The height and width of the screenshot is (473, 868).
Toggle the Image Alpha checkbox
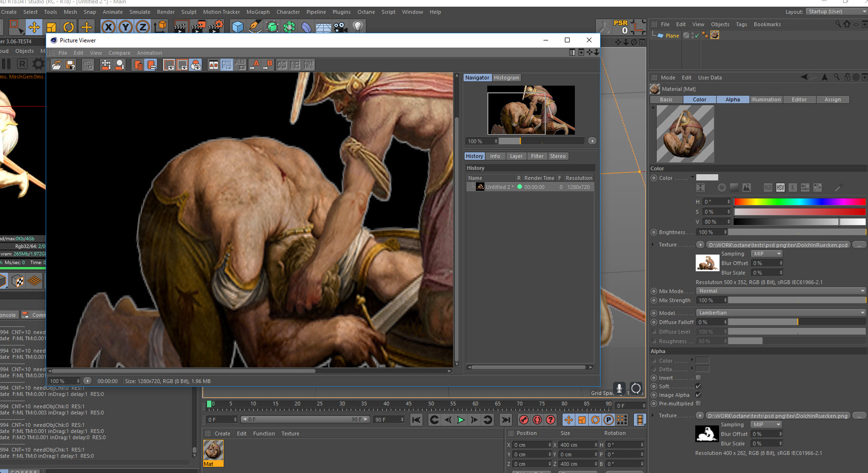(698, 395)
